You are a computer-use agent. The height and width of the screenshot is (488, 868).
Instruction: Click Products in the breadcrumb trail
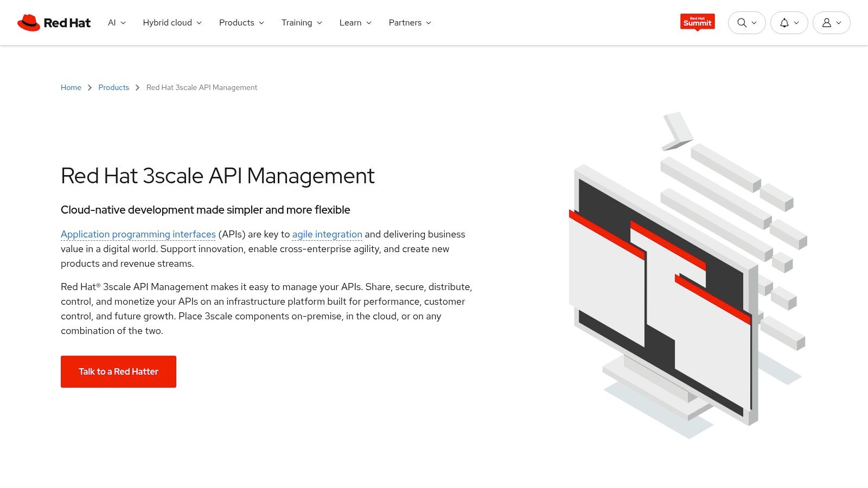[x=113, y=87]
